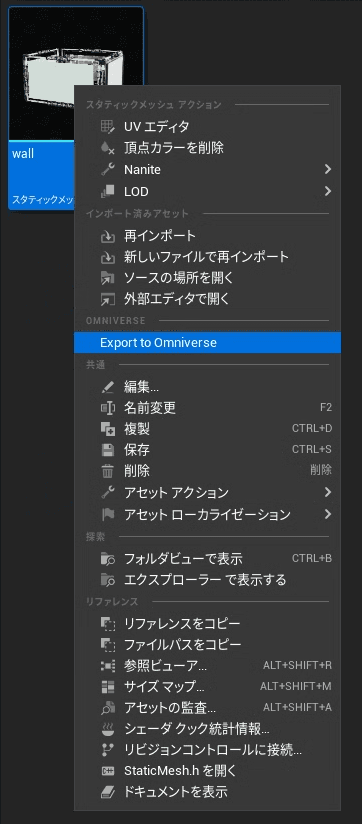Click the F2 shortcut next to 名前変更
The width and height of the screenshot is (362, 824).
pos(326,407)
